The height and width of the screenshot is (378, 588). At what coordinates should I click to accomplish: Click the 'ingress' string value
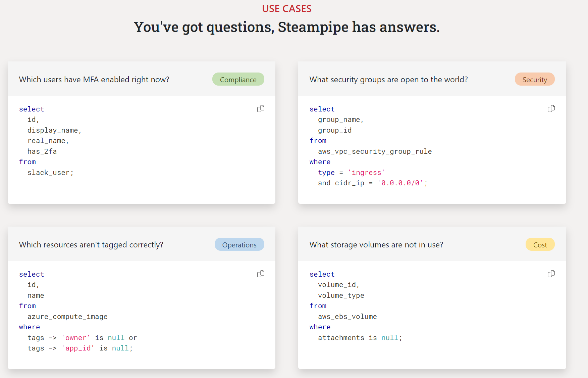click(366, 173)
